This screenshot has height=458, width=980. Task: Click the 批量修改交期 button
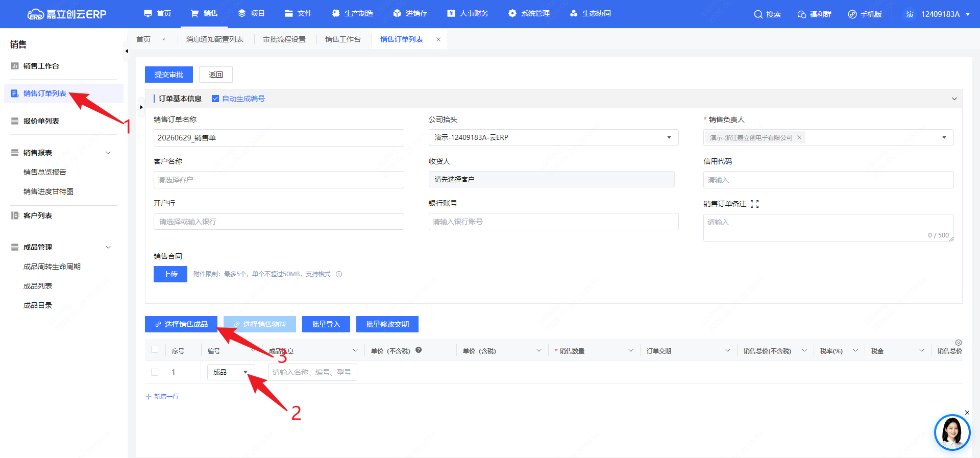[387, 324]
